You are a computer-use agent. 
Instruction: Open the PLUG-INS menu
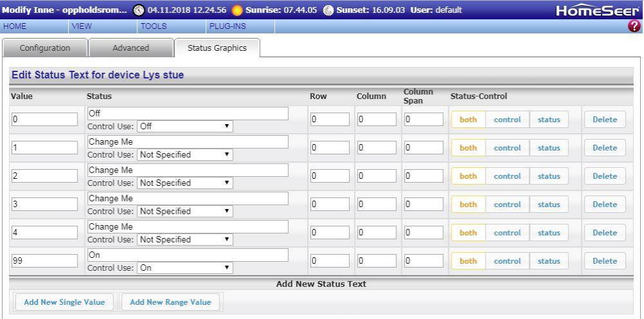[227, 26]
